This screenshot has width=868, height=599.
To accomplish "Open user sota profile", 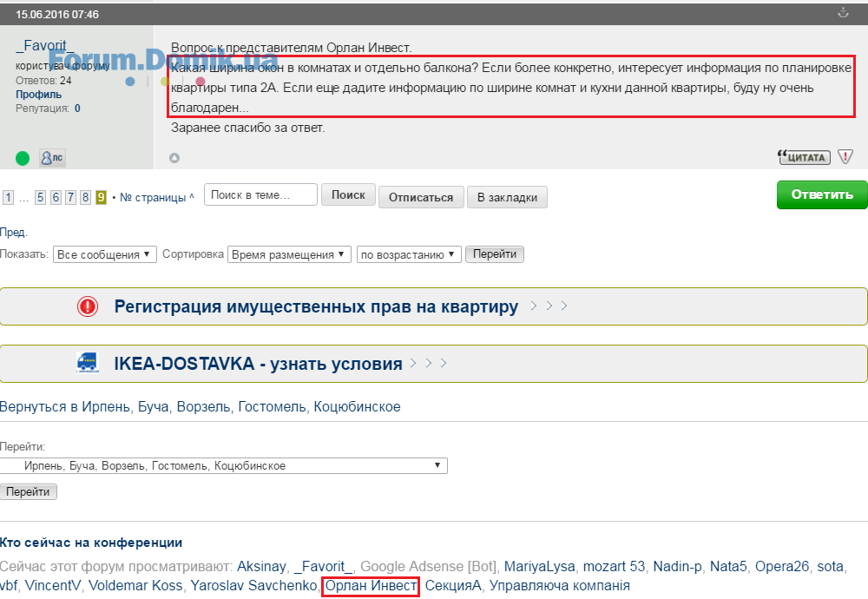I will click(831, 567).
